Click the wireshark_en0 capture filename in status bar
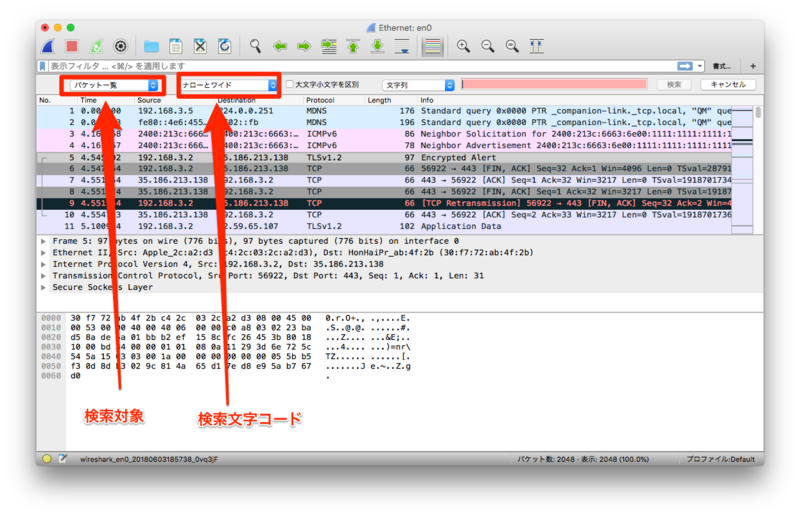The height and width of the screenshot is (517, 800). click(148, 459)
